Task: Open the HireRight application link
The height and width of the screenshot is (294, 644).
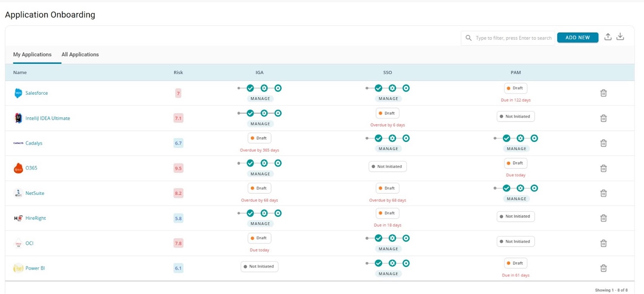Action: click(x=36, y=218)
